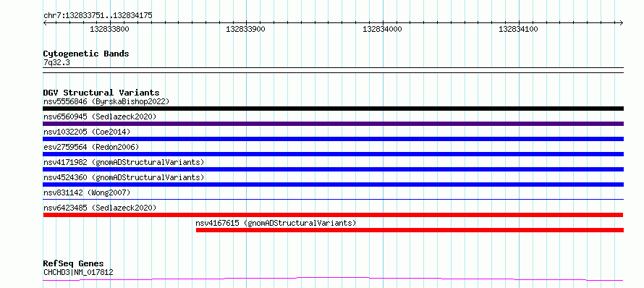Select the blue nsv4524360 variant bar

[x=333, y=185]
